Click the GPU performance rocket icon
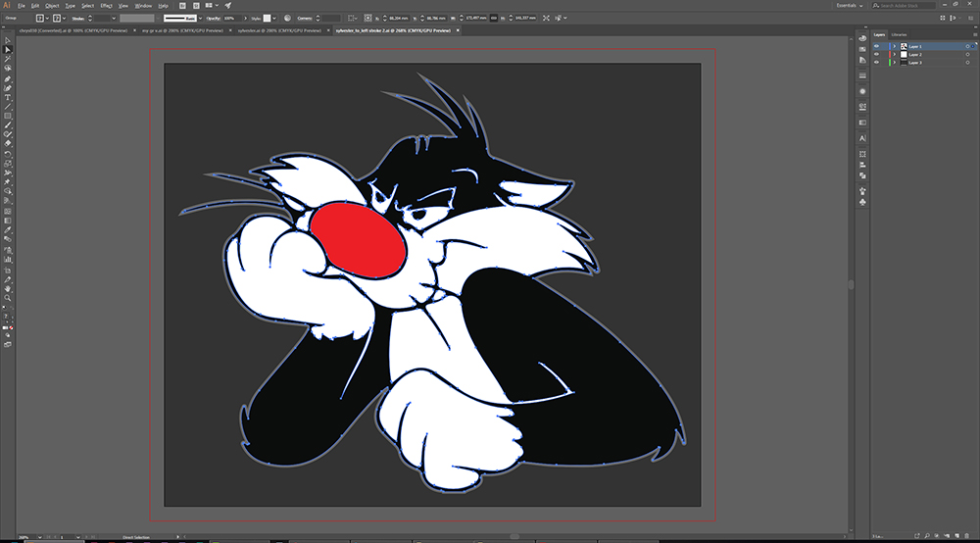Screen dimensions: 980x543 [228, 6]
